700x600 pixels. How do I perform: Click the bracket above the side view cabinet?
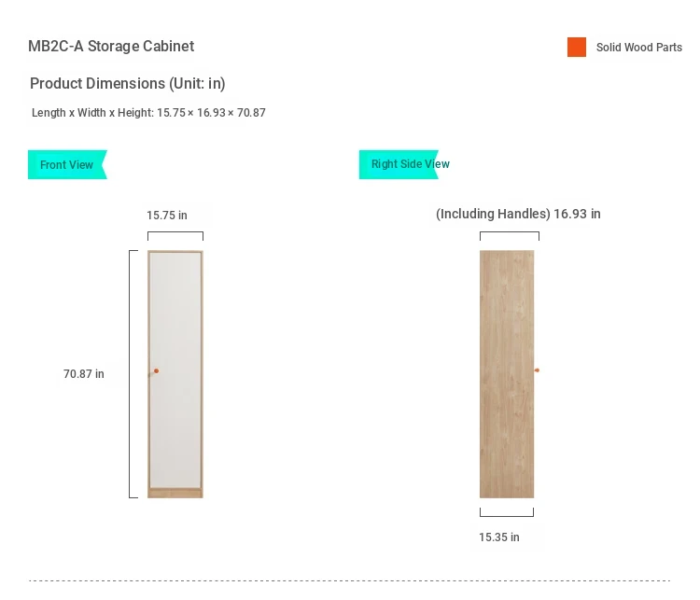pos(510,236)
